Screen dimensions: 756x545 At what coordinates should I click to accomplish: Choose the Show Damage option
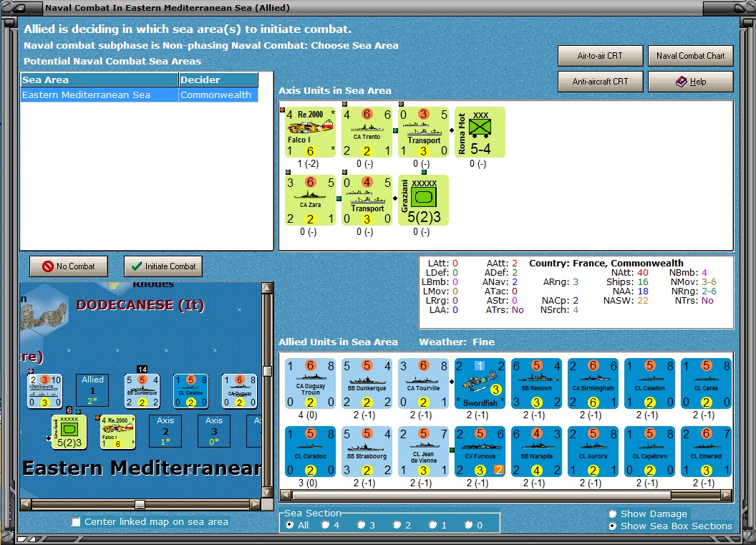point(612,513)
